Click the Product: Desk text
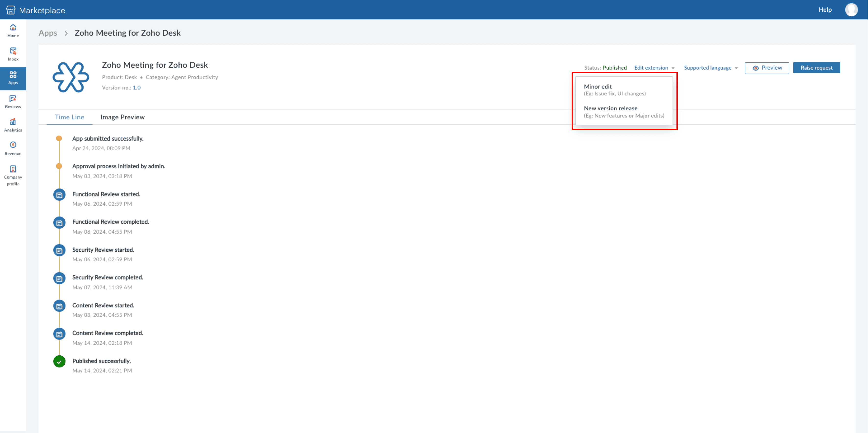 (119, 77)
